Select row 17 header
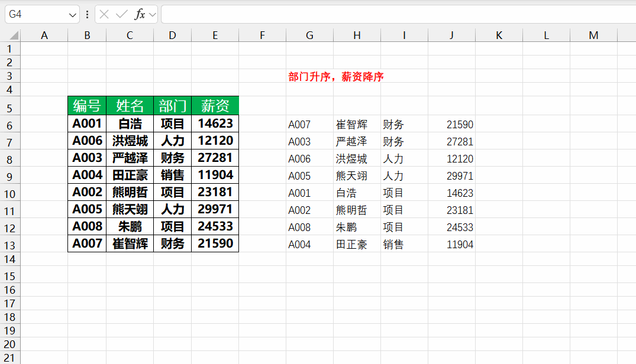636x364 pixels. click(9, 303)
